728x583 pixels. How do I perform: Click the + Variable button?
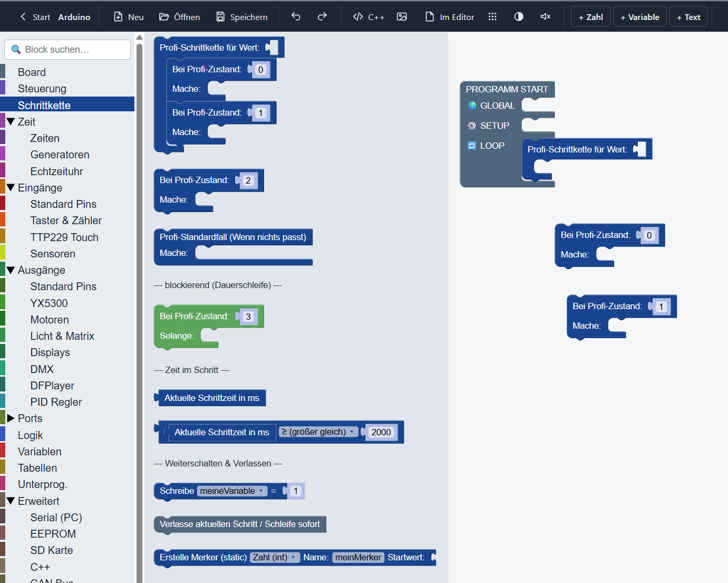640,17
